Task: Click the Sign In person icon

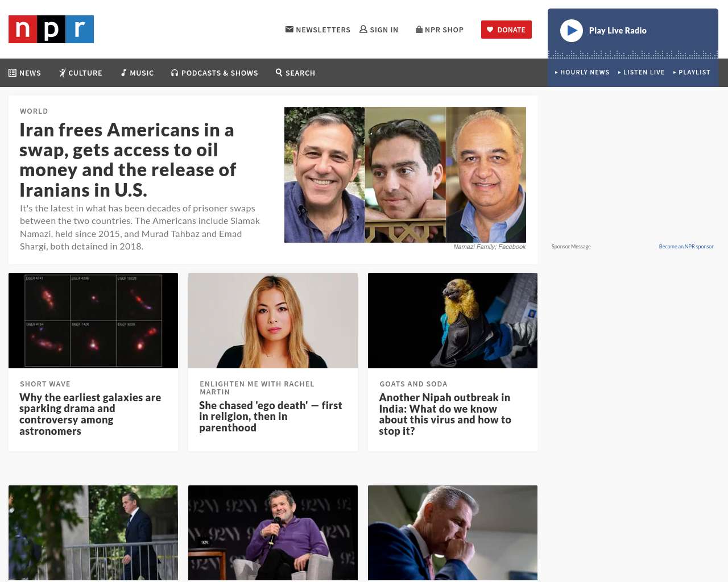Action: pyautogui.click(x=363, y=29)
